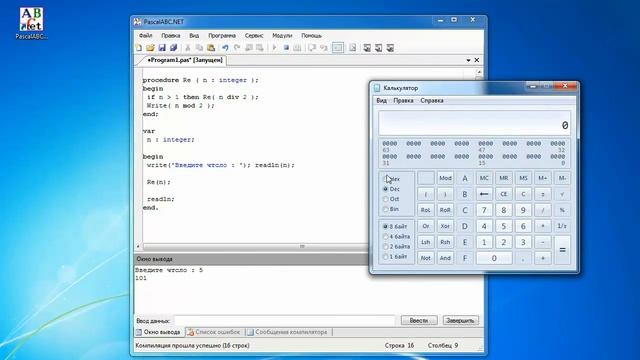640x360 pixels.
Task: Open the Правка menu in PascalABC.NET
Action: coord(171,36)
